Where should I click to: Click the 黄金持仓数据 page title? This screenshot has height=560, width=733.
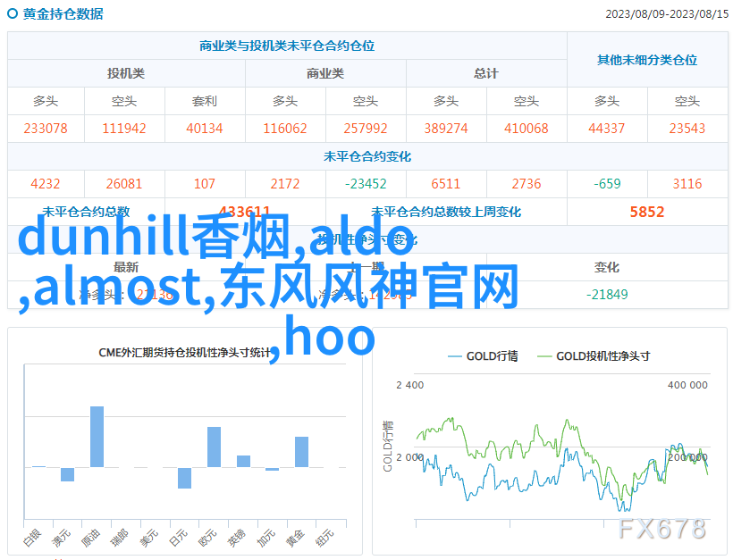pyautogui.click(x=63, y=14)
